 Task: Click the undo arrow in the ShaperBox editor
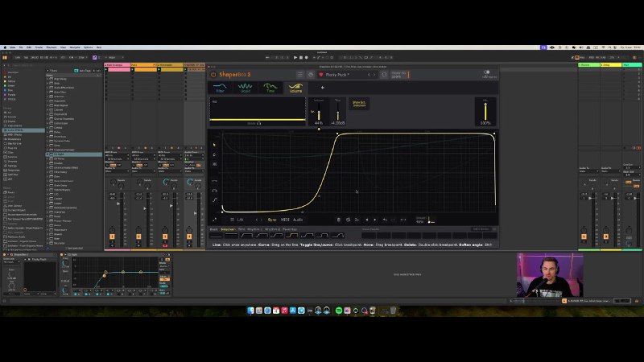pyautogui.click(x=385, y=220)
